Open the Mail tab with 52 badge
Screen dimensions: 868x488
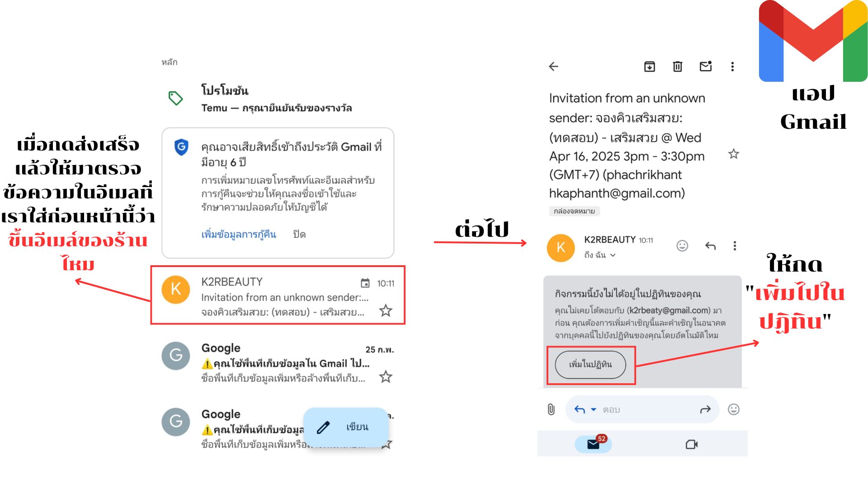tap(593, 444)
